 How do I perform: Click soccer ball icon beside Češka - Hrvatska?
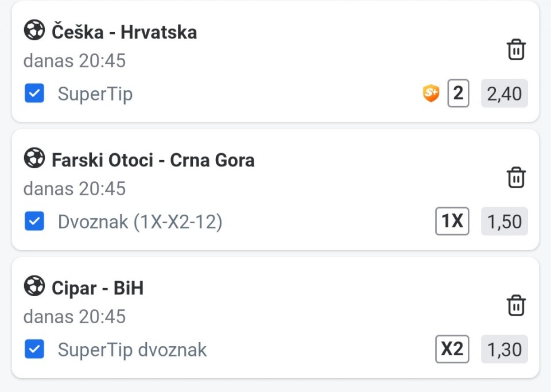pos(34,30)
